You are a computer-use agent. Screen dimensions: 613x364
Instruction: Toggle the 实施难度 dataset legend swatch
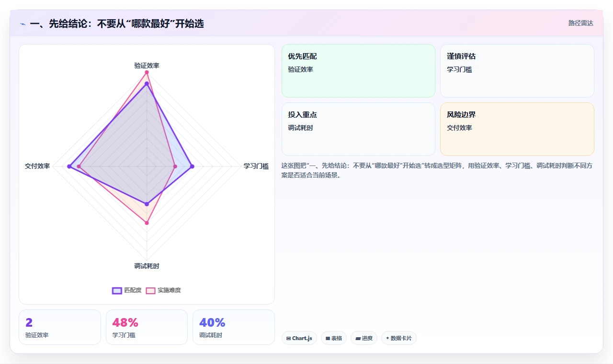tap(150, 290)
